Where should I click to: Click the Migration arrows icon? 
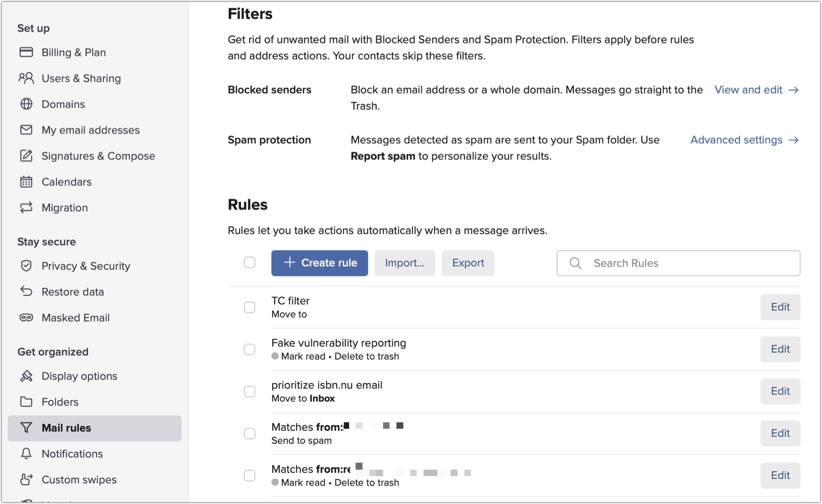(26, 208)
